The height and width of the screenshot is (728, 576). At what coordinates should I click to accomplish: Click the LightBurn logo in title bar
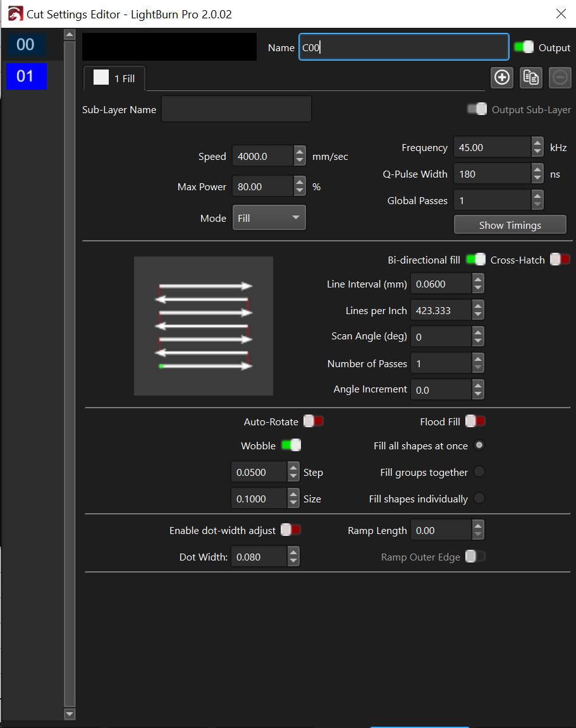(15, 14)
